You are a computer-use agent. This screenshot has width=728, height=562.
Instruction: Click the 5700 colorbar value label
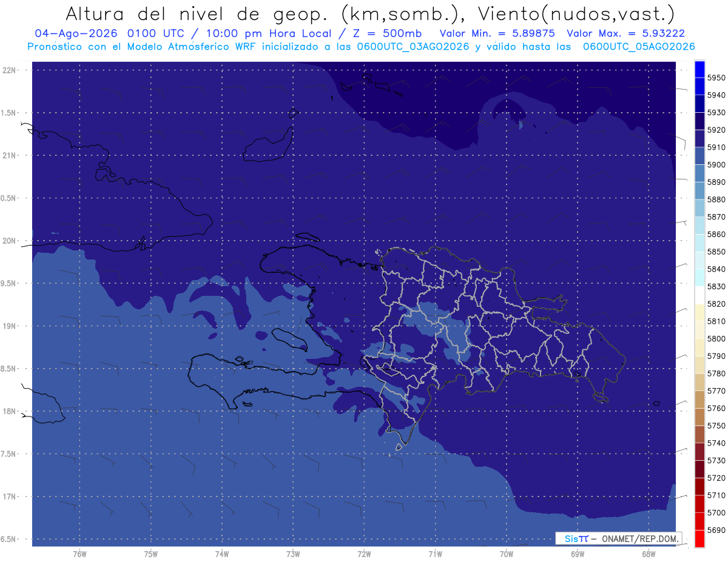click(x=716, y=513)
